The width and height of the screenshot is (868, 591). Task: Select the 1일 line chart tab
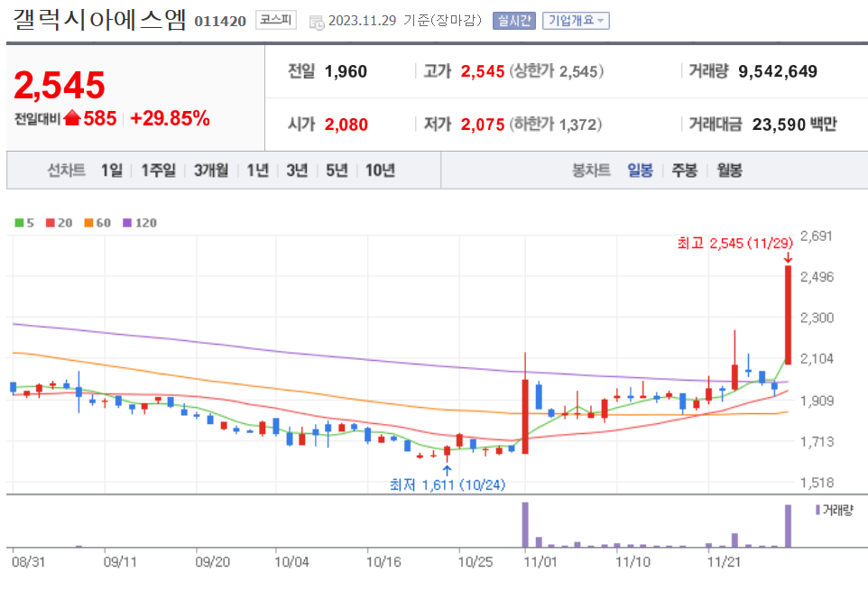(112, 170)
